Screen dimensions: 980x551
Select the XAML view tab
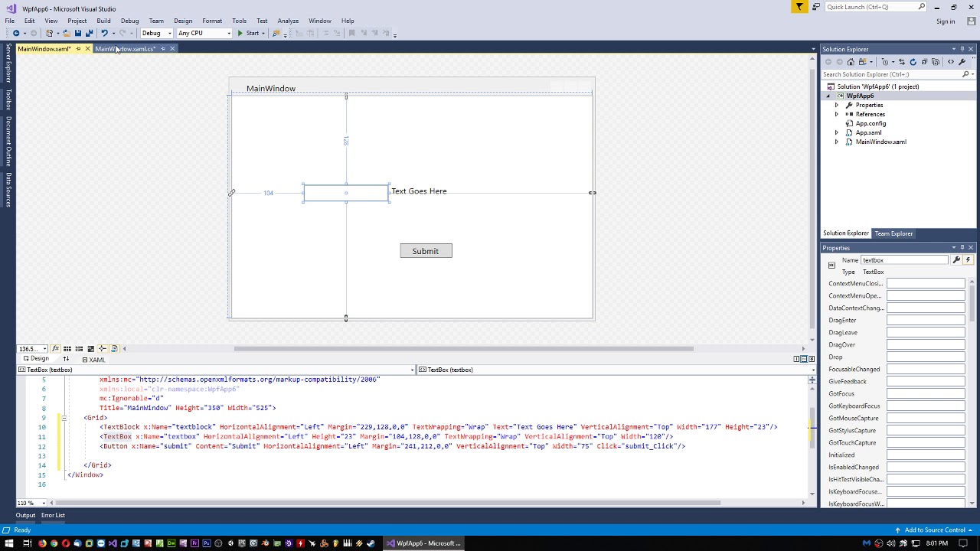point(93,360)
